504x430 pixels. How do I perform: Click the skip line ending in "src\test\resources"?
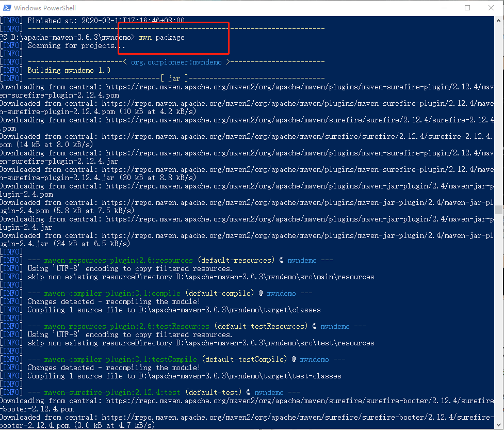[201, 343]
